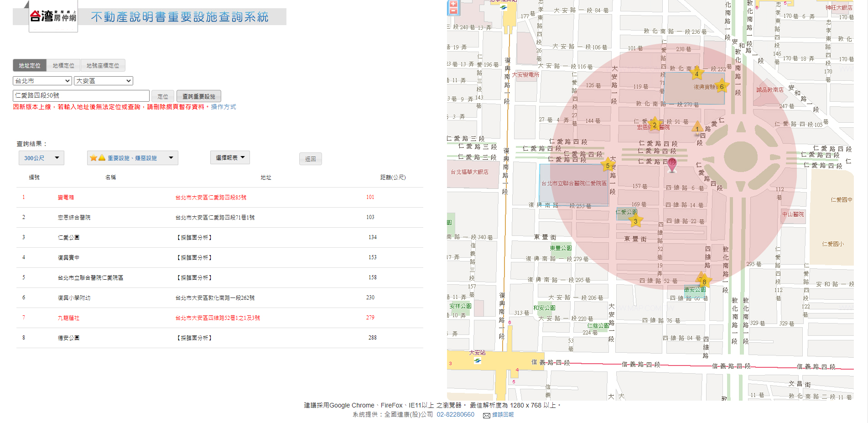Open the 選擇報表 report dropdown
Screen dimensions: 868x423
point(230,157)
